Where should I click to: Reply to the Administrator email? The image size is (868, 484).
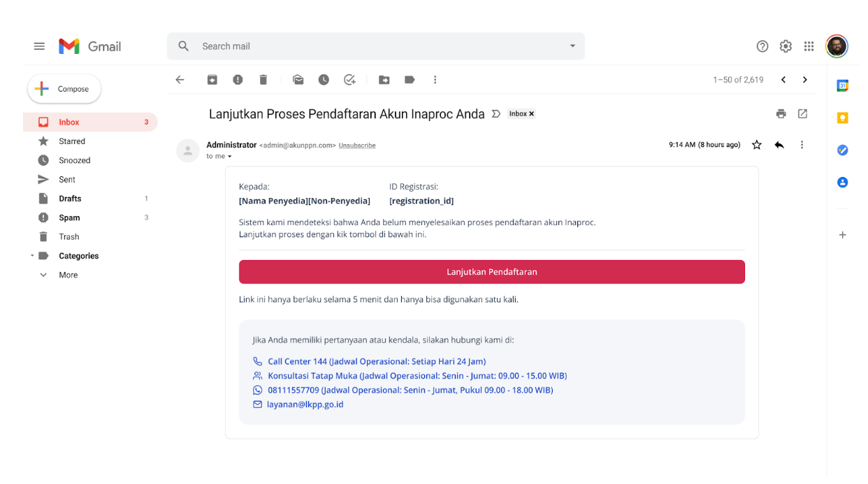pos(779,144)
